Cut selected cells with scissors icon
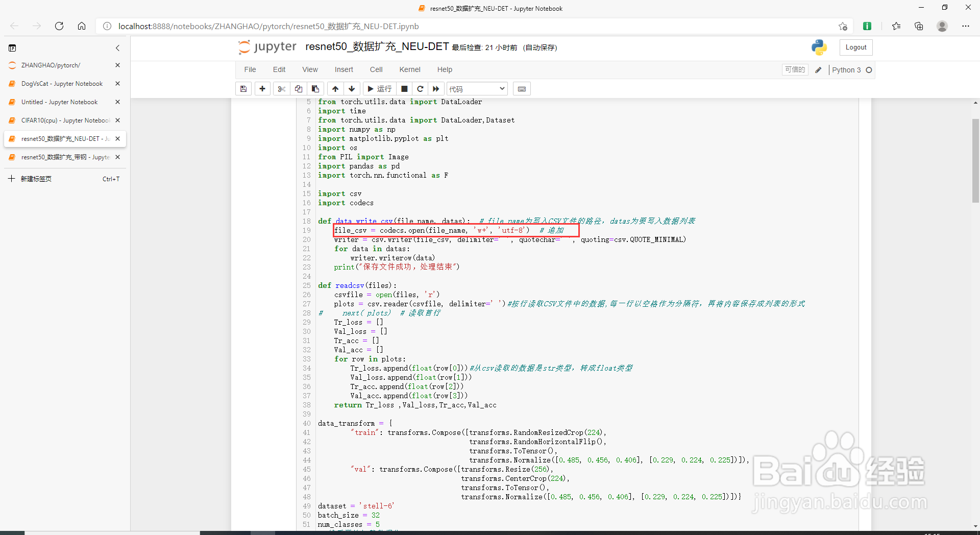The image size is (980, 535). pos(281,89)
